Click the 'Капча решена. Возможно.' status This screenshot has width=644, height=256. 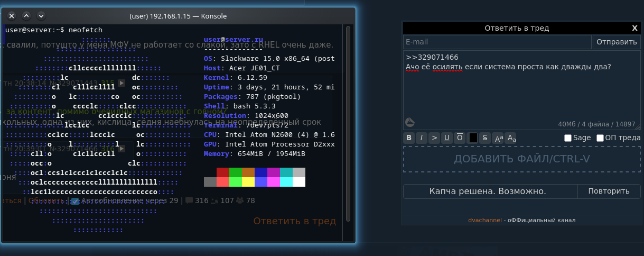tap(490, 191)
